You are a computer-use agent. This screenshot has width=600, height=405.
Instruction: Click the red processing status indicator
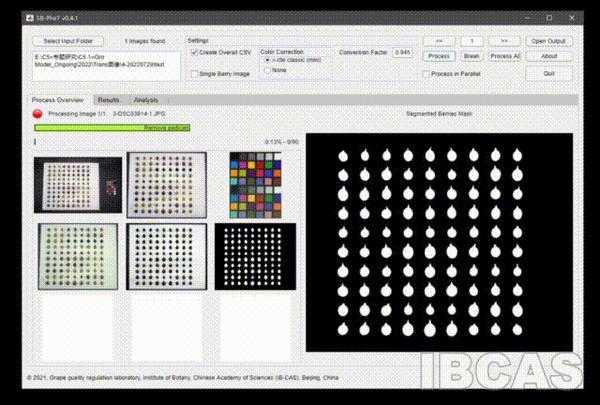coord(38,115)
